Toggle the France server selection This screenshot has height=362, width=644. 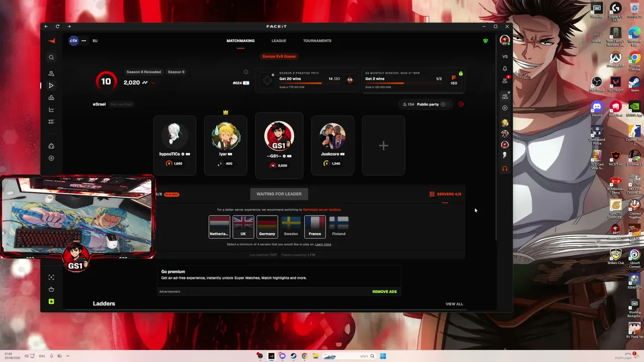pos(315,226)
